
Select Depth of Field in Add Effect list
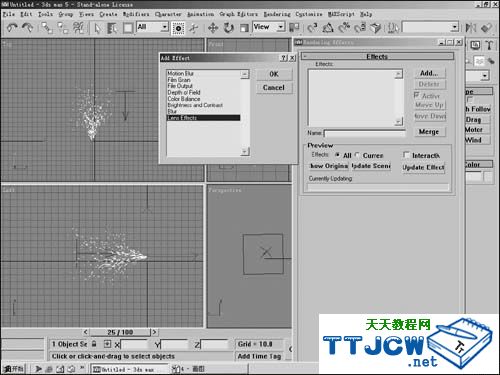point(203,92)
